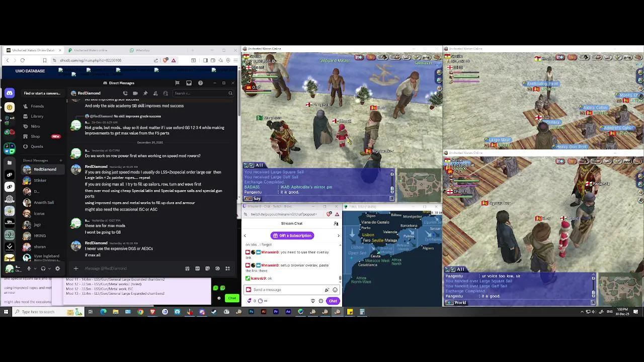644x362 pixels.
Task: Click the right chevron beside Gift a Subscription
Action: pyautogui.click(x=338, y=236)
